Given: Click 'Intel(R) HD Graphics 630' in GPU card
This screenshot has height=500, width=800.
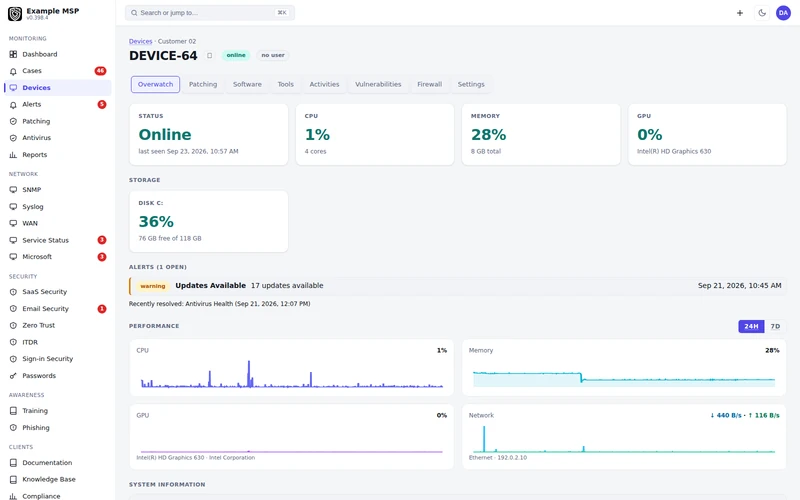Looking at the screenshot, I should [674, 152].
